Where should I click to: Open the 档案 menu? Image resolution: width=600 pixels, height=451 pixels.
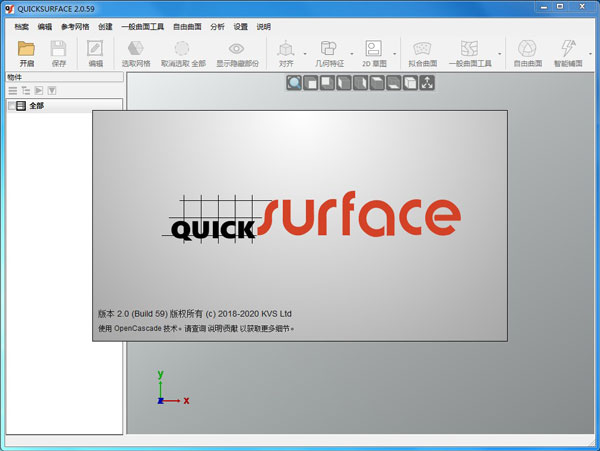click(21, 26)
